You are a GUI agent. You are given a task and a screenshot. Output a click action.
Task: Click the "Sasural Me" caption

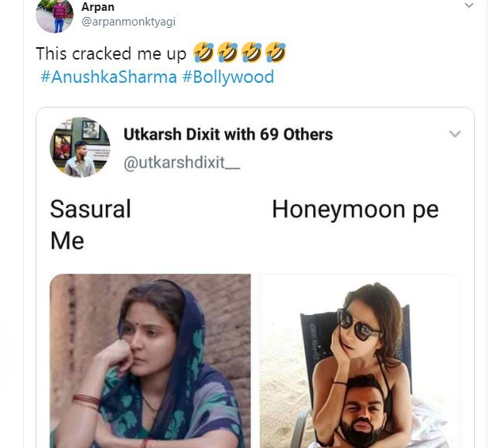pos(90,224)
